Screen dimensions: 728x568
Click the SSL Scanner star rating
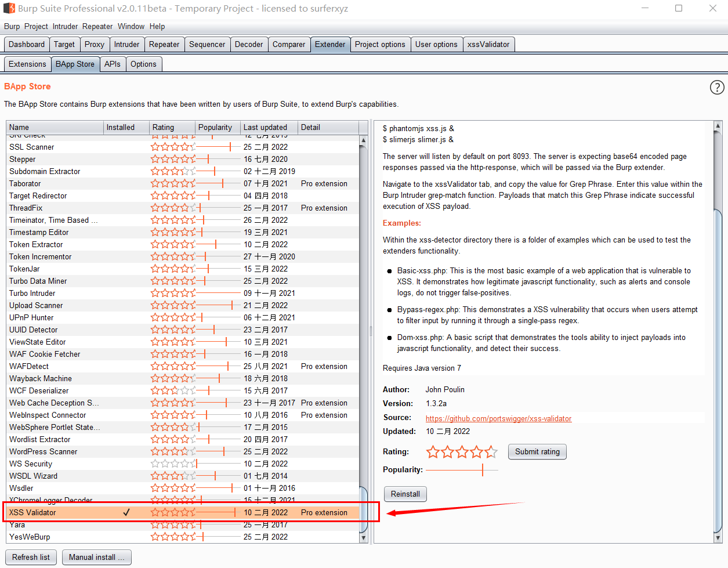click(x=173, y=147)
